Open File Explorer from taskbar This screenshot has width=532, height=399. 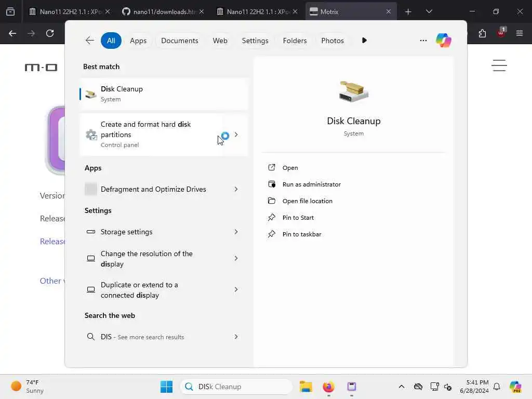(x=305, y=387)
